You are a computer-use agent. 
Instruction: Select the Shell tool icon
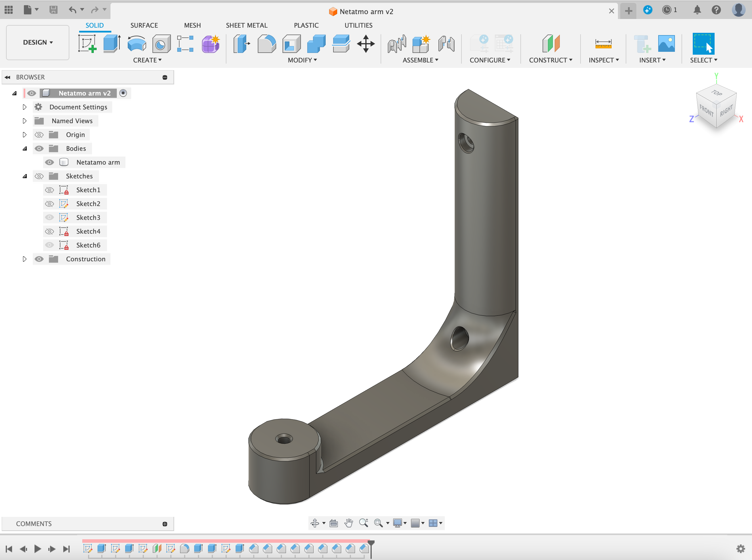pyautogui.click(x=291, y=44)
